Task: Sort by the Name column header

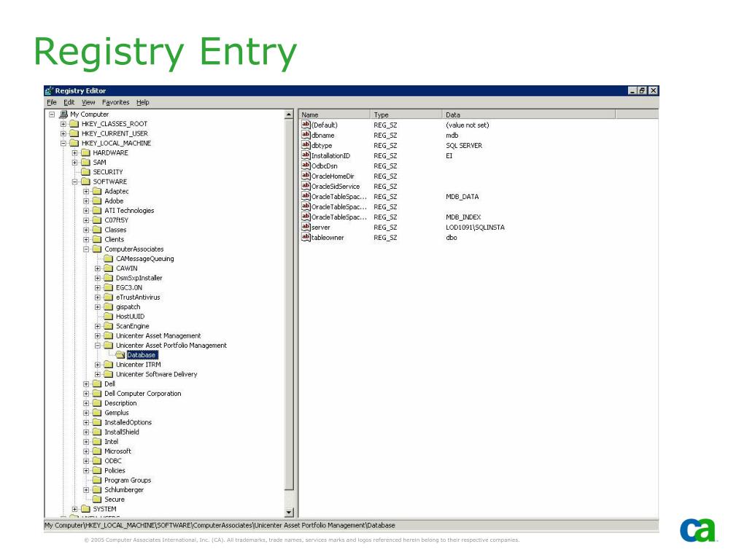Action: pyautogui.click(x=334, y=114)
